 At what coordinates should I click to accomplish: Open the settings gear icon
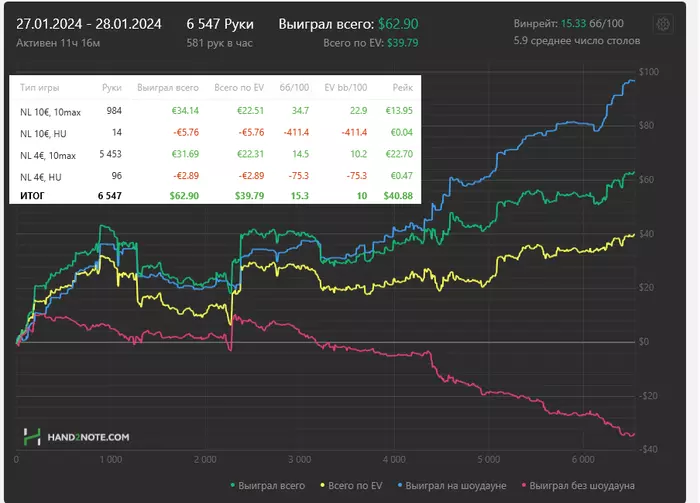pos(663,24)
